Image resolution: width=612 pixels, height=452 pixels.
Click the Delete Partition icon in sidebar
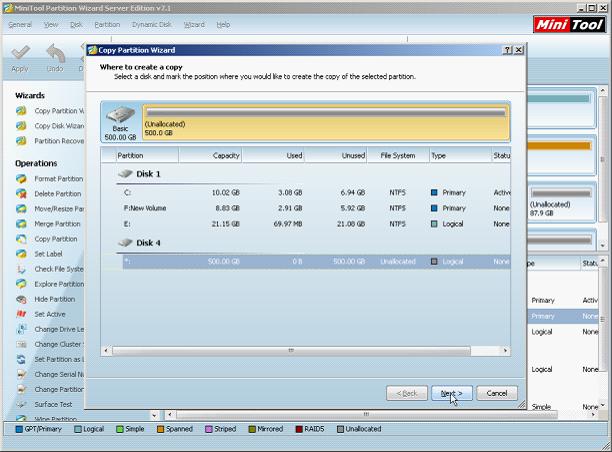[x=21, y=194]
